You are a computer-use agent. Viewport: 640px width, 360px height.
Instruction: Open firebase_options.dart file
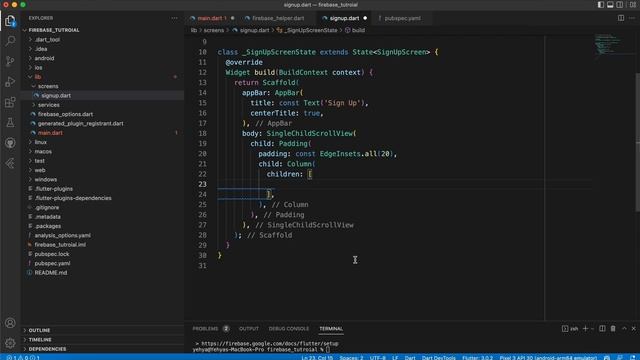[x=102, y=114]
